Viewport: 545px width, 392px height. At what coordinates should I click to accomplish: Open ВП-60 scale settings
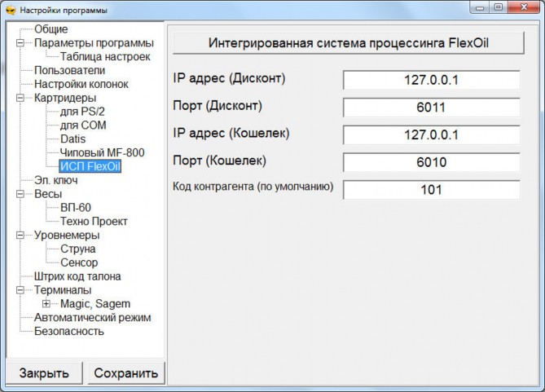pos(76,208)
